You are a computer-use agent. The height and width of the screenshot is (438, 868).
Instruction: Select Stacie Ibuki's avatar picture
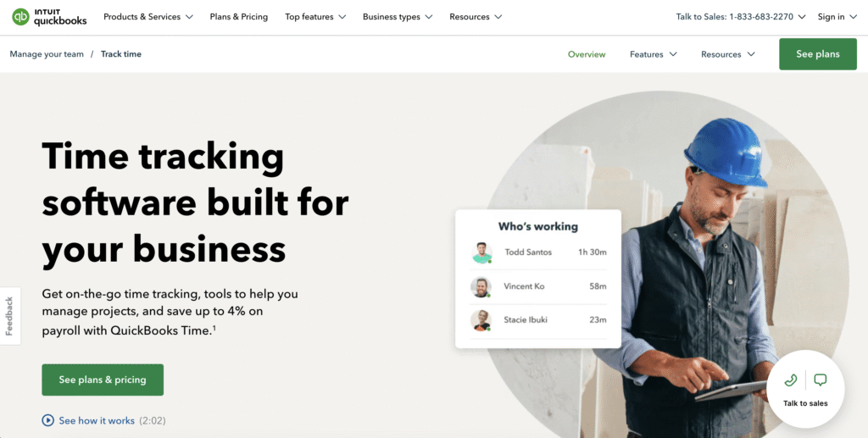pos(481,320)
